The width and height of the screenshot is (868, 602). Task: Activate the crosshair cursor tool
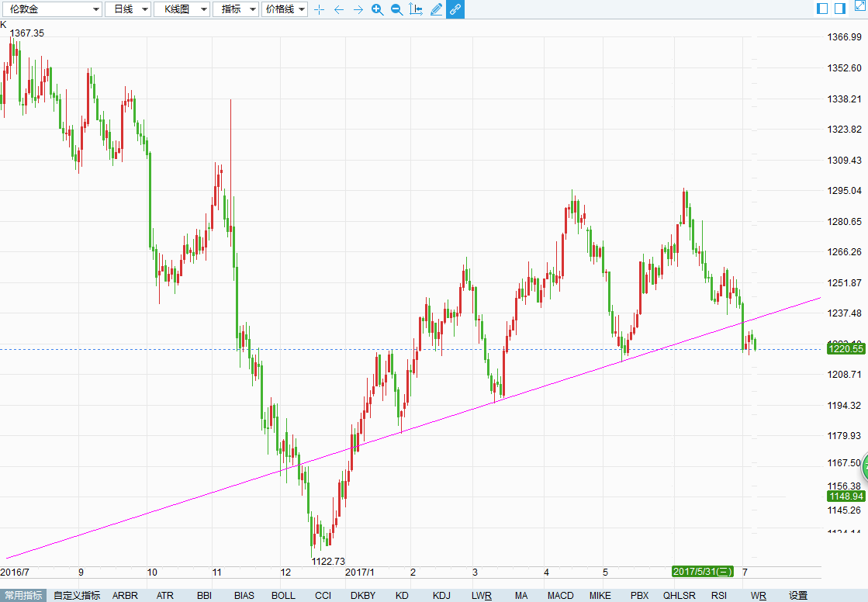tap(320, 9)
